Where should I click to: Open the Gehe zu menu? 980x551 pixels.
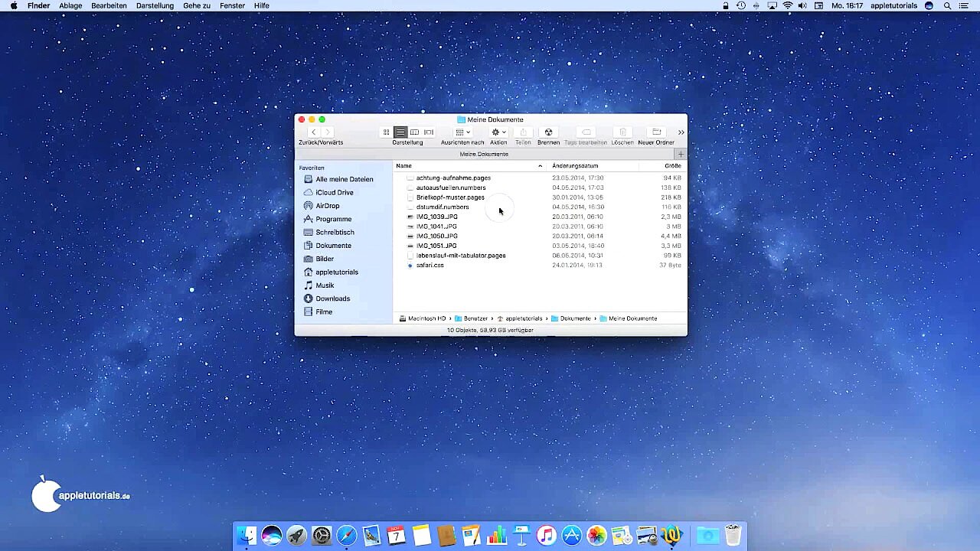(x=197, y=5)
